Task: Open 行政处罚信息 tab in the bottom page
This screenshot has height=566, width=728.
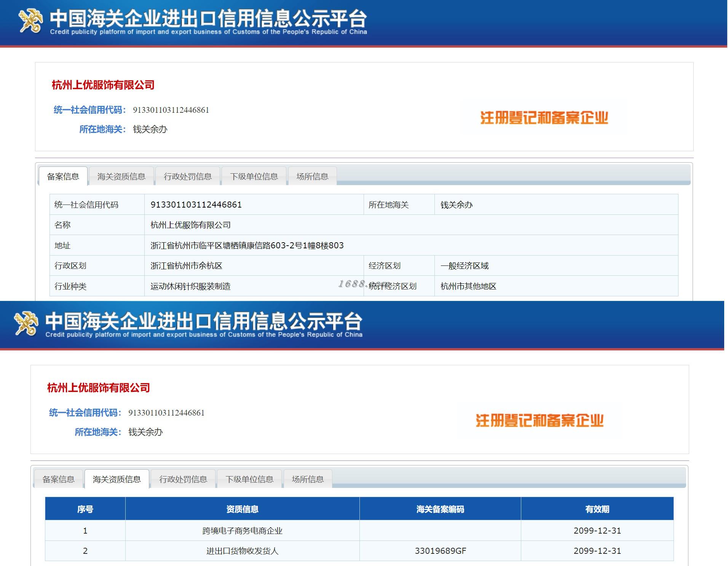Action: [183, 479]
